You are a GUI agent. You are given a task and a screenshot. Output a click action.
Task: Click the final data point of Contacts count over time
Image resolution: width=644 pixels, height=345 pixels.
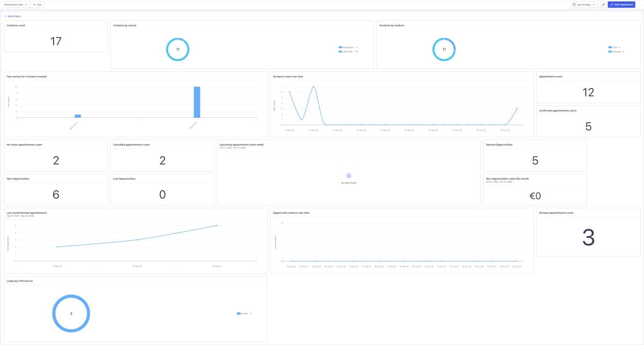point(517,108)
